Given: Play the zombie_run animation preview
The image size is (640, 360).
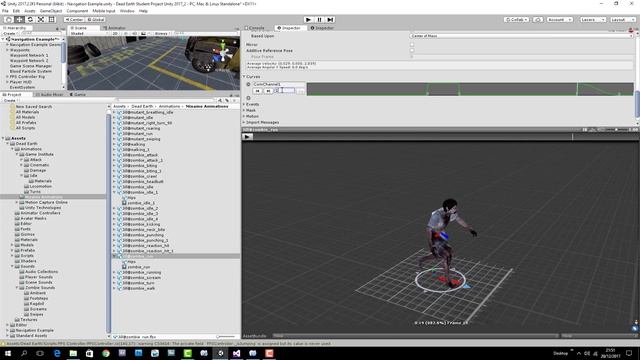Looking at the screenshot, I should 247,137.
